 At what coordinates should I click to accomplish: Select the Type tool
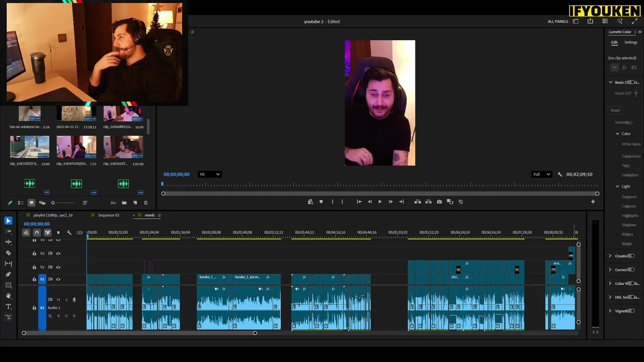point(8,307)
